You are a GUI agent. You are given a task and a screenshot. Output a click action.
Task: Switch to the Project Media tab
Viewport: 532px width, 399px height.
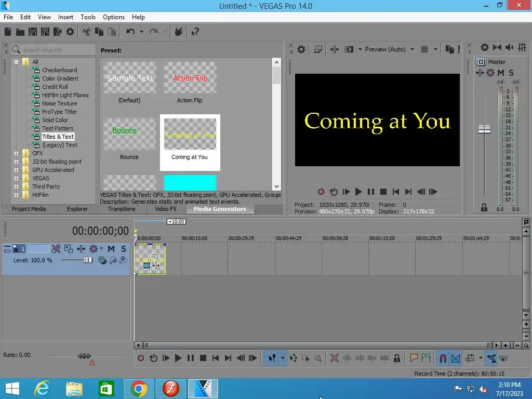(29, 209)
